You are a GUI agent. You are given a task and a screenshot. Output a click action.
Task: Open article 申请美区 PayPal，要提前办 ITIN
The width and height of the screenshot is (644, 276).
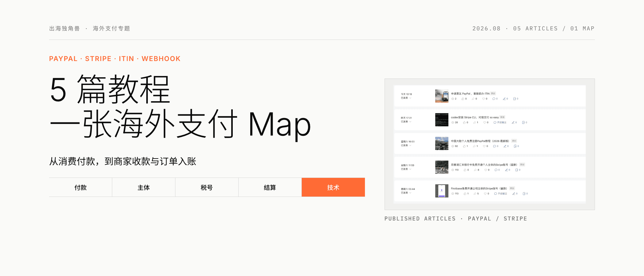point(470,94)
